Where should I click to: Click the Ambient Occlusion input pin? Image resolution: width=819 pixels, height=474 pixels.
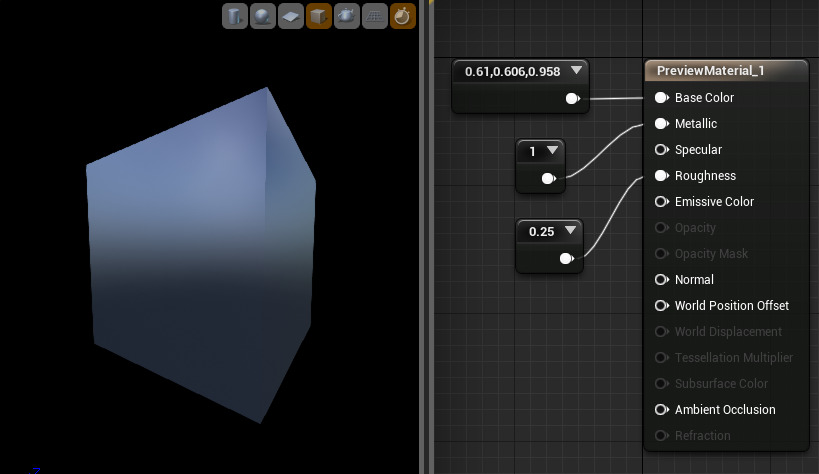click(x=662, y=410)
